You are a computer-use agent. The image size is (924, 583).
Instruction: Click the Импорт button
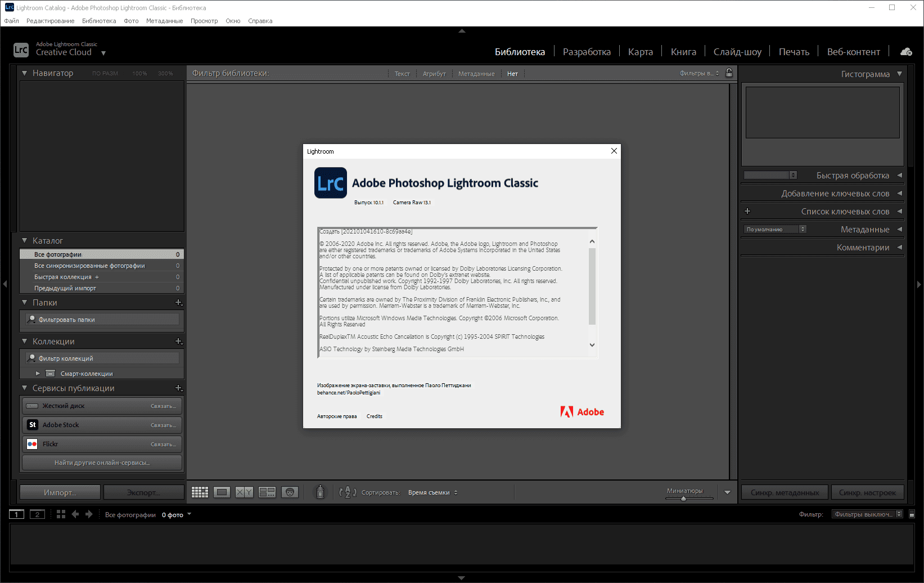[x=60, y=492]
